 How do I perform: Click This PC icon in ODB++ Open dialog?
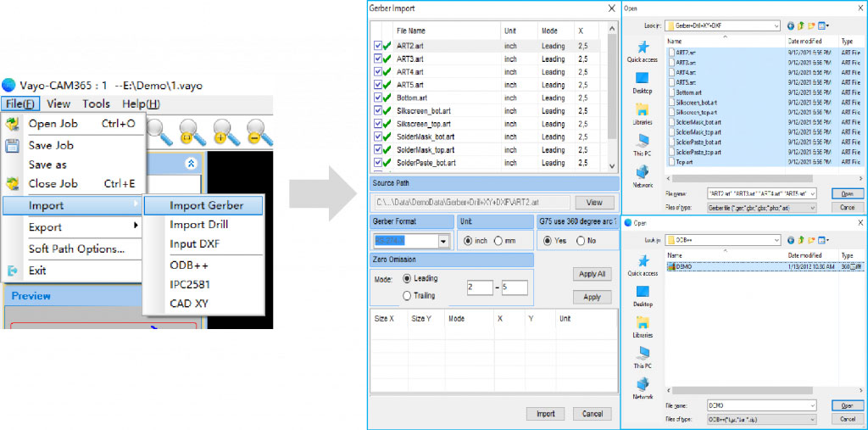[x=642, y=356]
